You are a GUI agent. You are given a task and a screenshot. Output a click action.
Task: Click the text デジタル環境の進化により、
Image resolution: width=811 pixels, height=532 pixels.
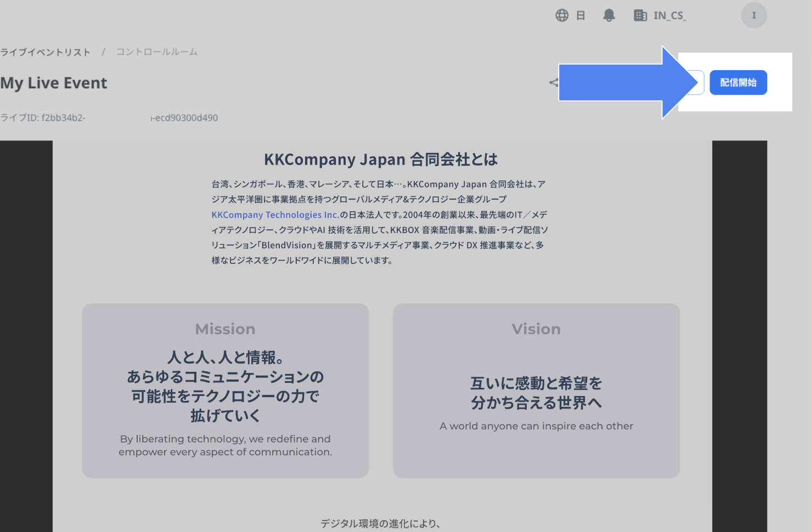coord(381,524)
